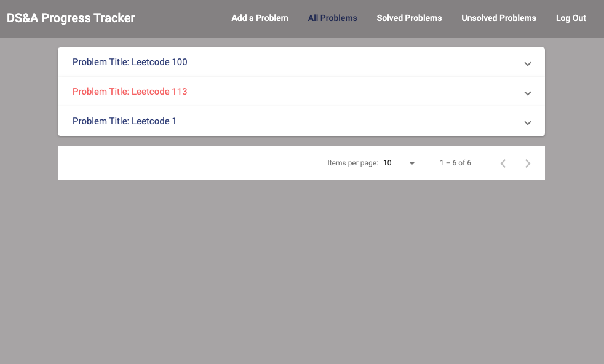Click empty left area of the paginator bar
The width and height of the screenshot is (604, 364).
tap(185, 163)
